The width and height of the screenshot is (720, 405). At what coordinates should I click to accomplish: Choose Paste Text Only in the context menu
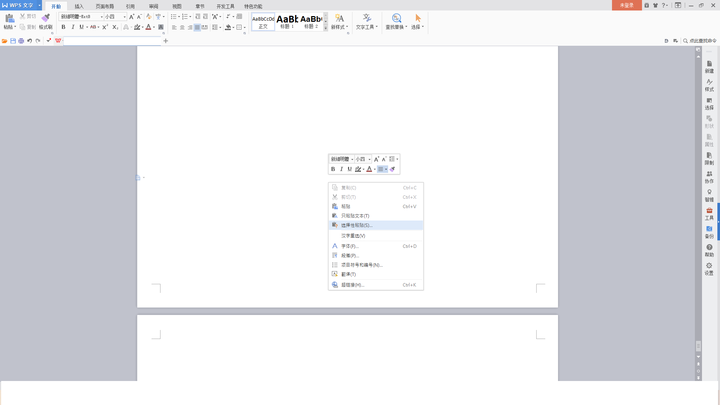tap(376, 216)
